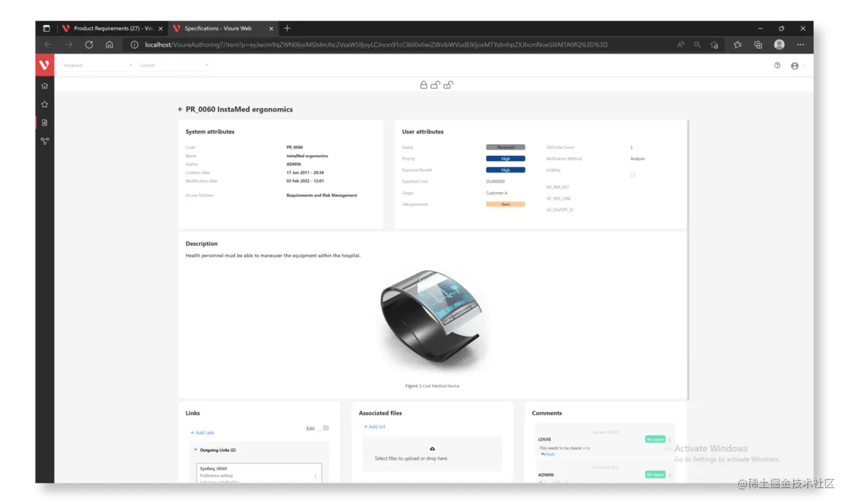This screenshot has width=849, height=504.
Task: Open the Current baseline dropdown
Action: click(175, 66)
